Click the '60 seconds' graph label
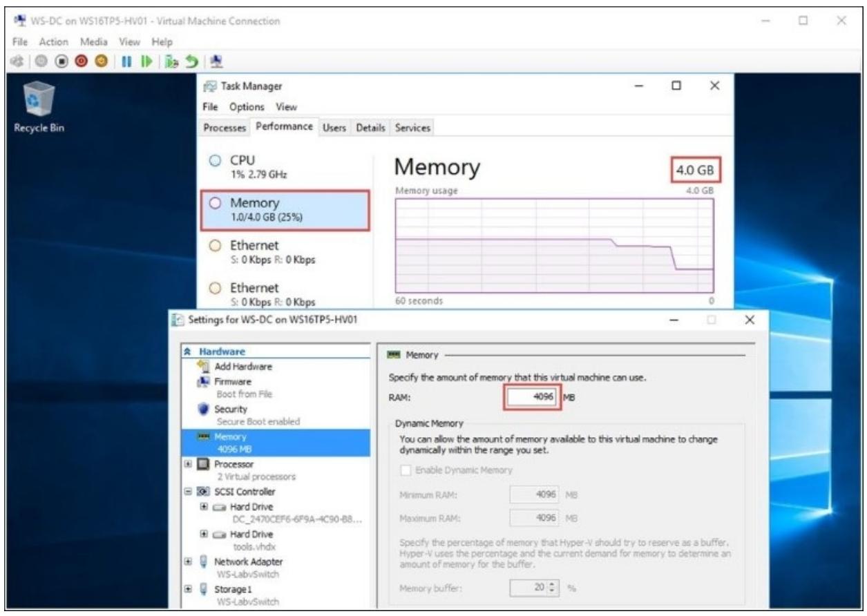 (419, 301)
